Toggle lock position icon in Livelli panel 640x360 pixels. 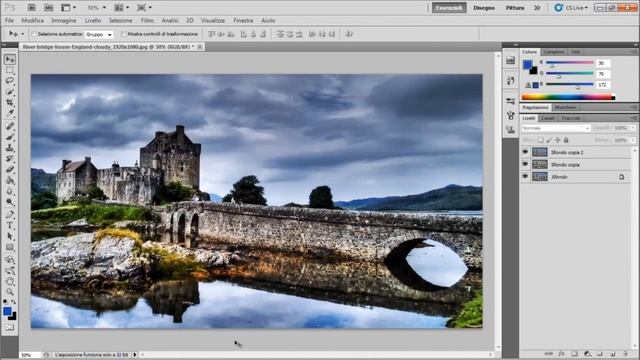click(558, 140)
